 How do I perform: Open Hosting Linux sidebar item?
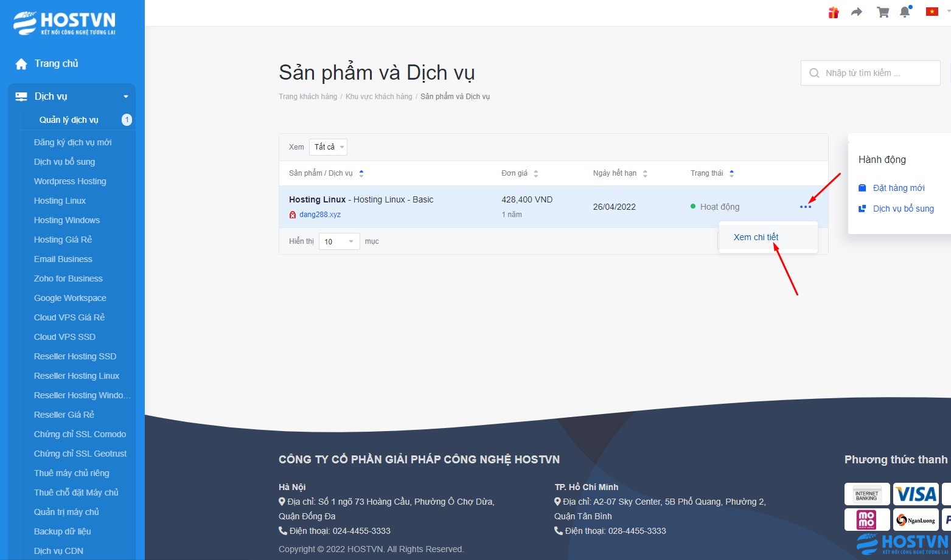[x=60, y=201]
